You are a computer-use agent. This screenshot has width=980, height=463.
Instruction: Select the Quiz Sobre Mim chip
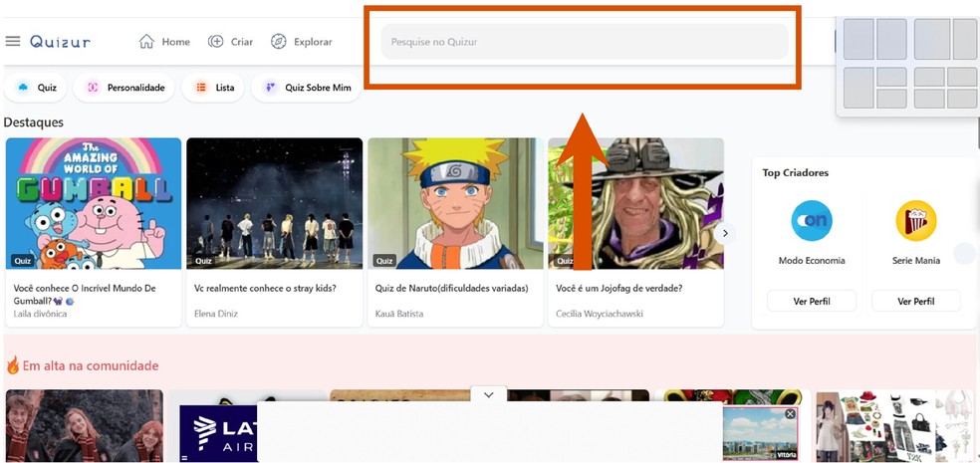tap(307, 88)
